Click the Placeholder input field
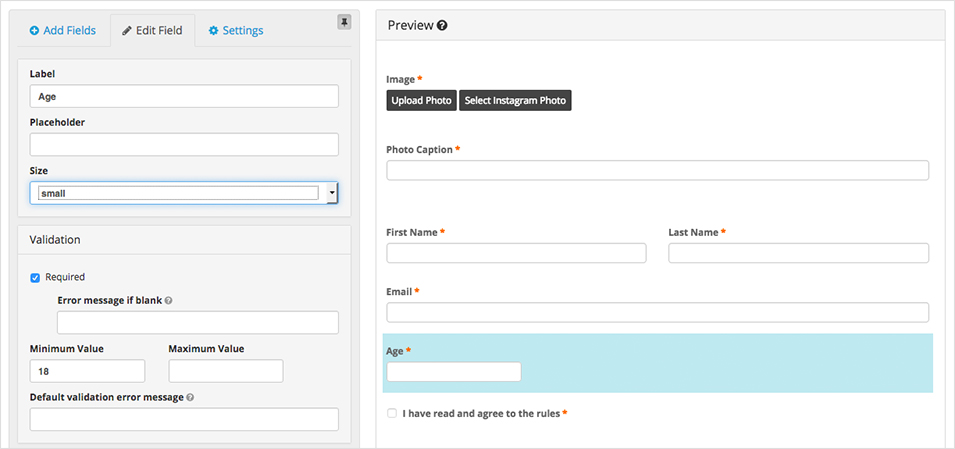 coord(184,144)
